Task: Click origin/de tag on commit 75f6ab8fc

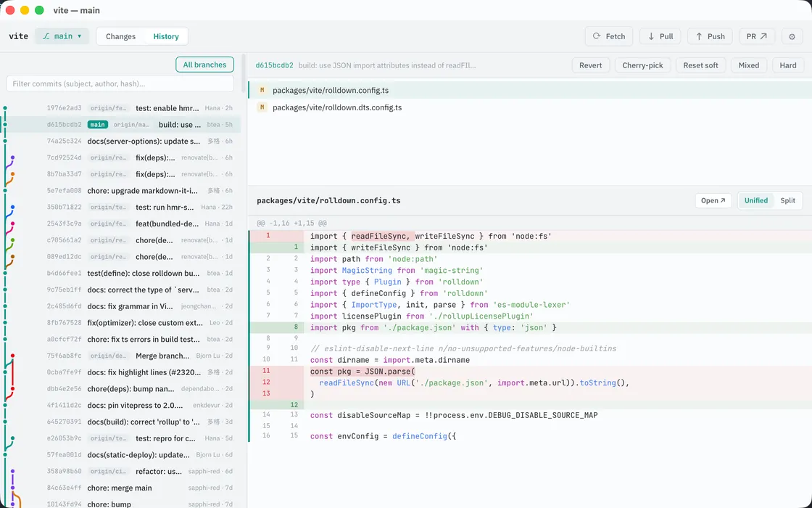Action: coord(108,356)
